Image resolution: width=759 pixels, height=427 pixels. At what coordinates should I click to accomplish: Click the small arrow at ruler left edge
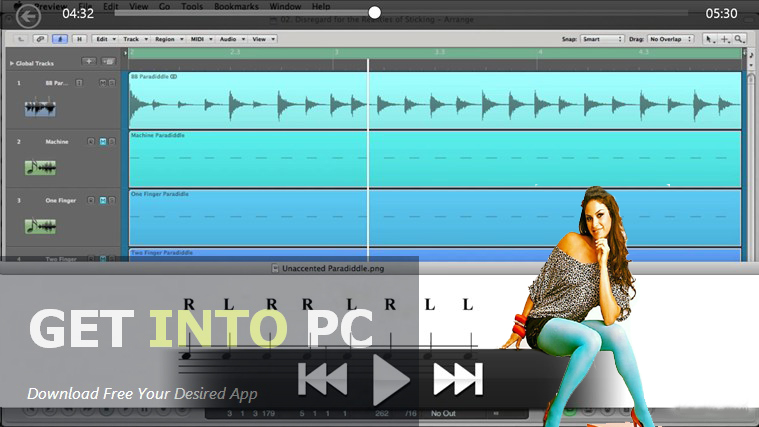(x=125, y=53)
